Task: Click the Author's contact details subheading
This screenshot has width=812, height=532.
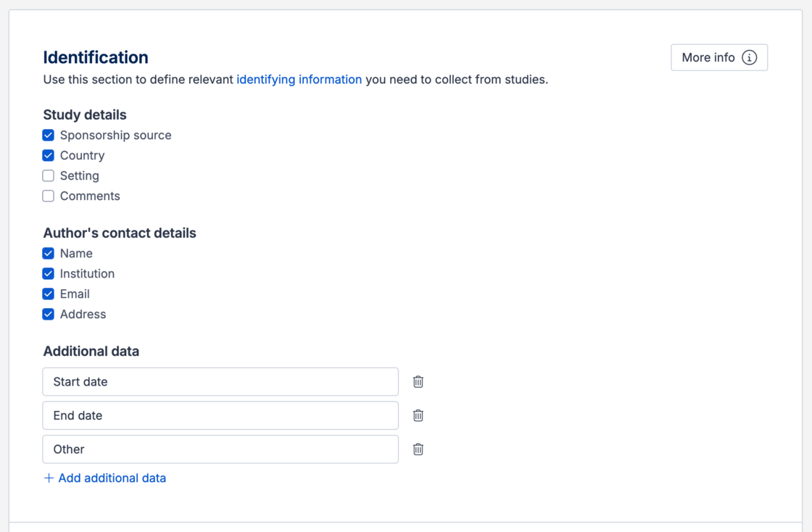Action: (x=120, y=233)
